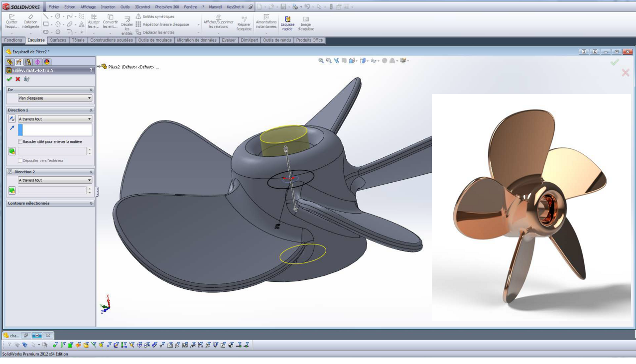Click the Zoom au mieux icon

[321, 60]
